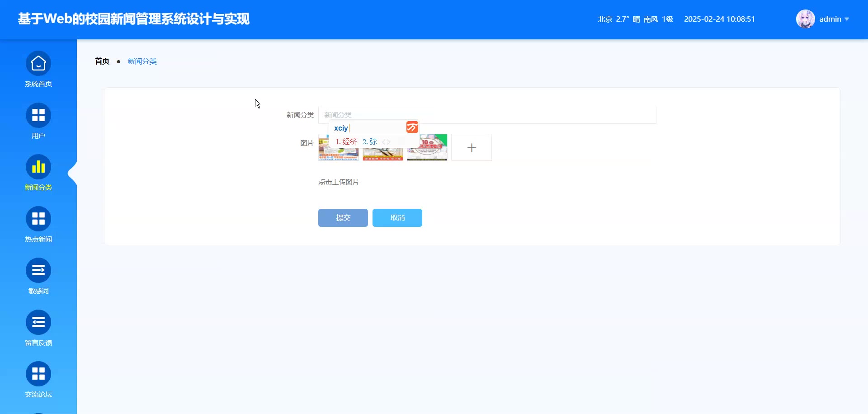Screen dimensions: 868x414
Task: Select the 新闻分类 bar chart icon
Action: pyautogui.click(x=38, y=167)
